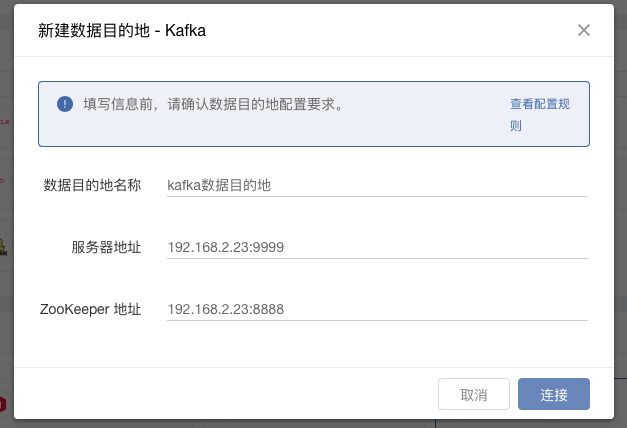The image size is (627, 428).
Task: Click the dimmed backdrop below the dialog
Action: [300, 423]
